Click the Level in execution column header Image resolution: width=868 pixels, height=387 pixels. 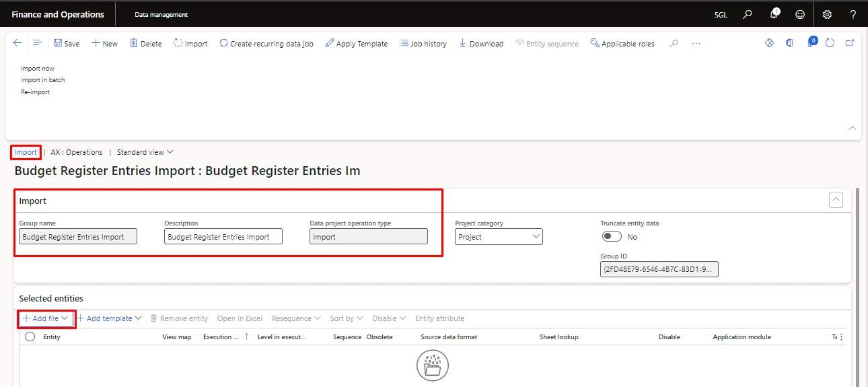point(282,337)
